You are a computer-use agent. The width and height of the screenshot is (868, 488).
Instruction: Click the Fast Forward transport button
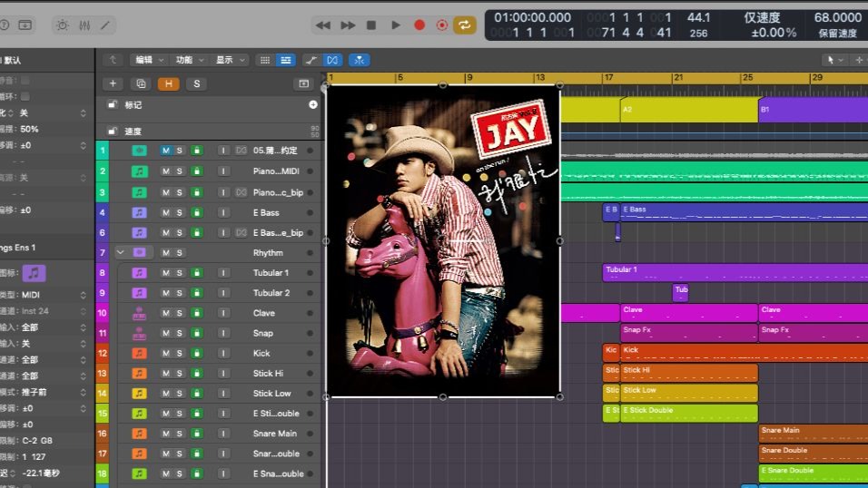tap(348, 24)
